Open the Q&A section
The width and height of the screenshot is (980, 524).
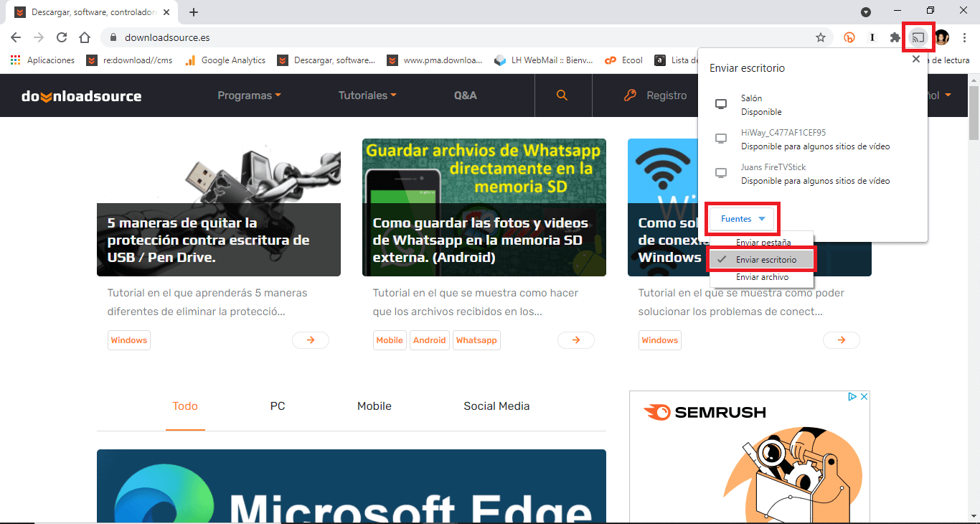[x=465, y=95]
